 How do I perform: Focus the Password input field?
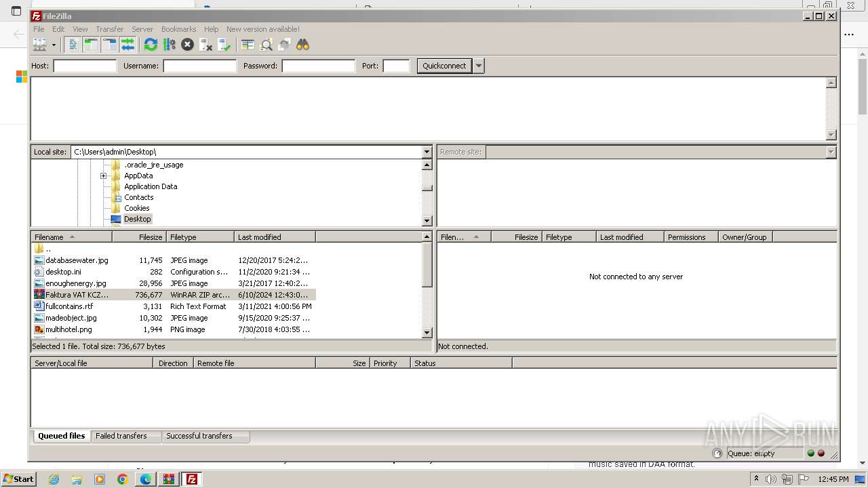pos(318,66)
